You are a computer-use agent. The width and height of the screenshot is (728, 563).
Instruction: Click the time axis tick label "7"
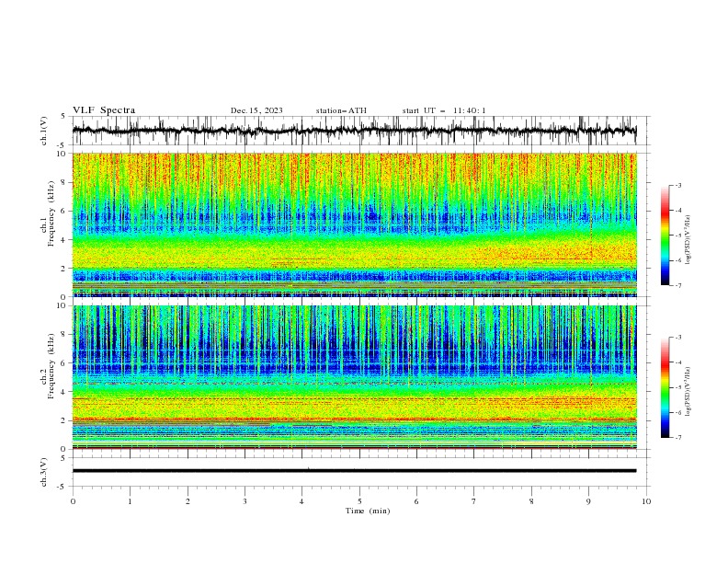pyautogui.click(x=474, y=501)
